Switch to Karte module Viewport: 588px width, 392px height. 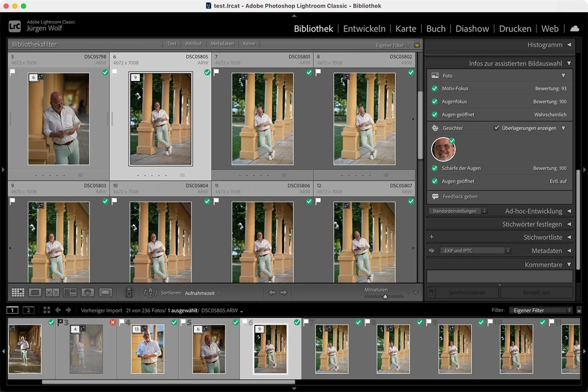pyautogui.click(x=406, y=29)
